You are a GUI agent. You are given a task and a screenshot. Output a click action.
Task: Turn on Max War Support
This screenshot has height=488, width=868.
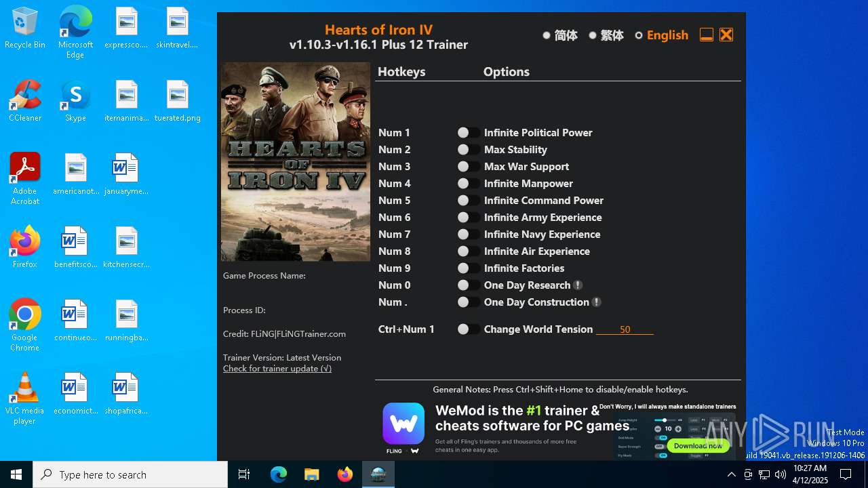point(468,167)
